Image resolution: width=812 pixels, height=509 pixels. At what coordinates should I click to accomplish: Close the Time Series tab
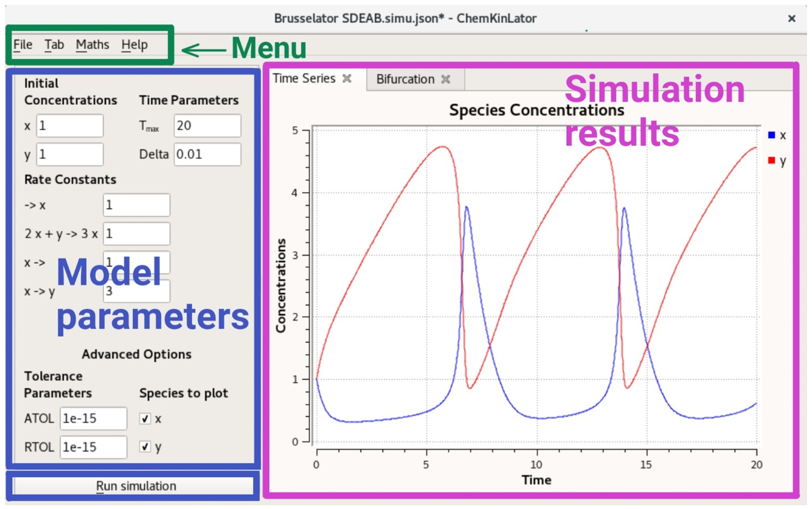[x=347, y=79]
